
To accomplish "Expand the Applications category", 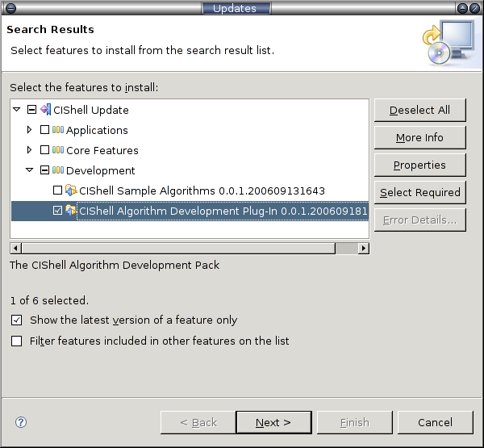I will pos(29,130).
